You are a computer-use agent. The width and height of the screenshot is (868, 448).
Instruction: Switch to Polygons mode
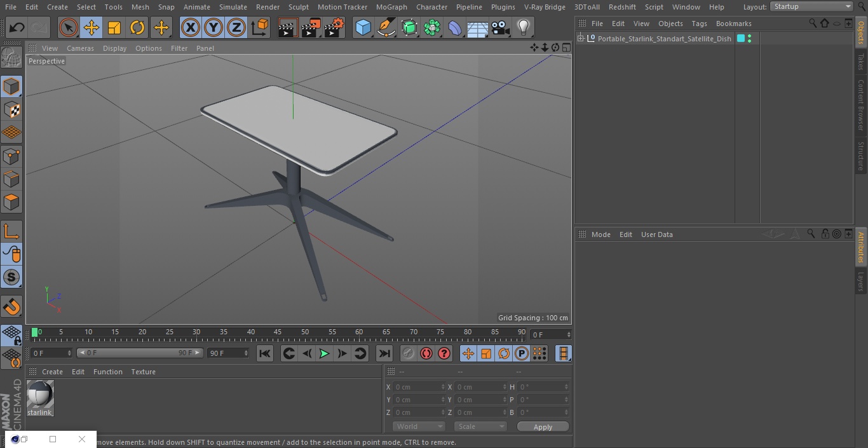pyautogui.click(x=11, y=202)
